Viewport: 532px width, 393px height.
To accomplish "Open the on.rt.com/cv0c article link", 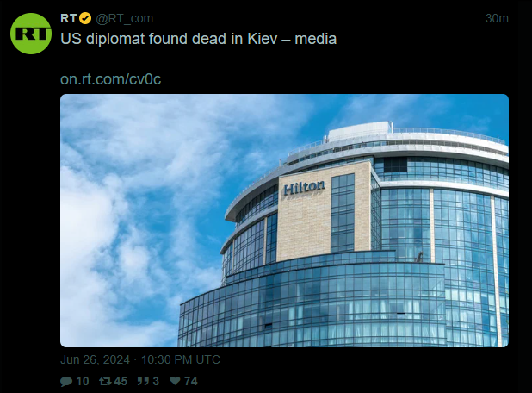I will pyautogui.click(x=110, y=79).
